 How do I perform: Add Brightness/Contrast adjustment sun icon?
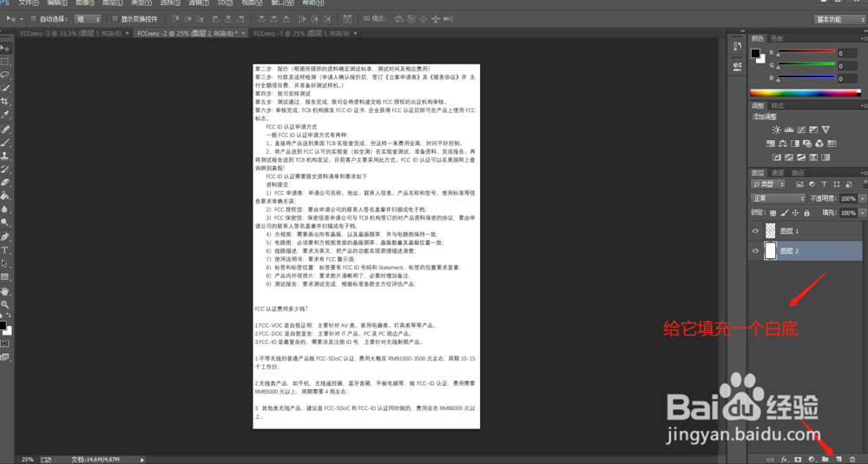pyautogui.click(x=776, y=129)
